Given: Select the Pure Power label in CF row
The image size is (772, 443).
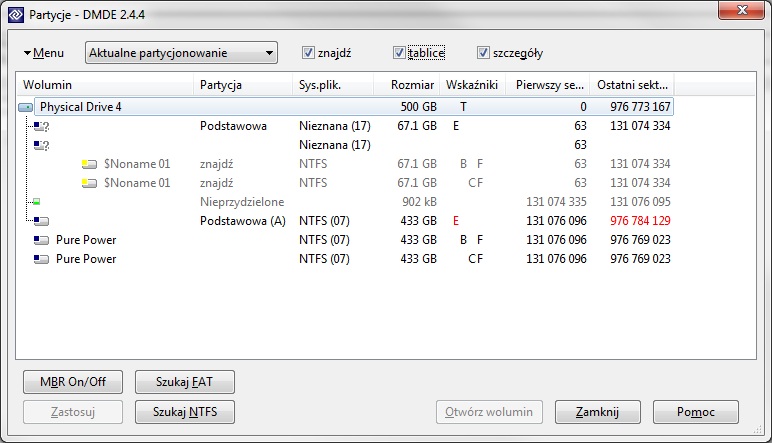Looking at the screenshot, I should click(x=86, y=259).
